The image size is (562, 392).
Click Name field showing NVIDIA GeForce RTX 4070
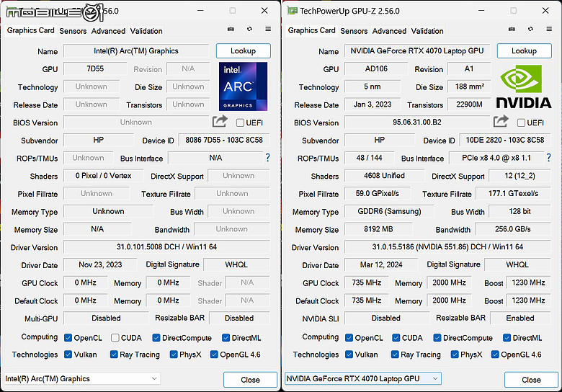click(x=417, y=51)
